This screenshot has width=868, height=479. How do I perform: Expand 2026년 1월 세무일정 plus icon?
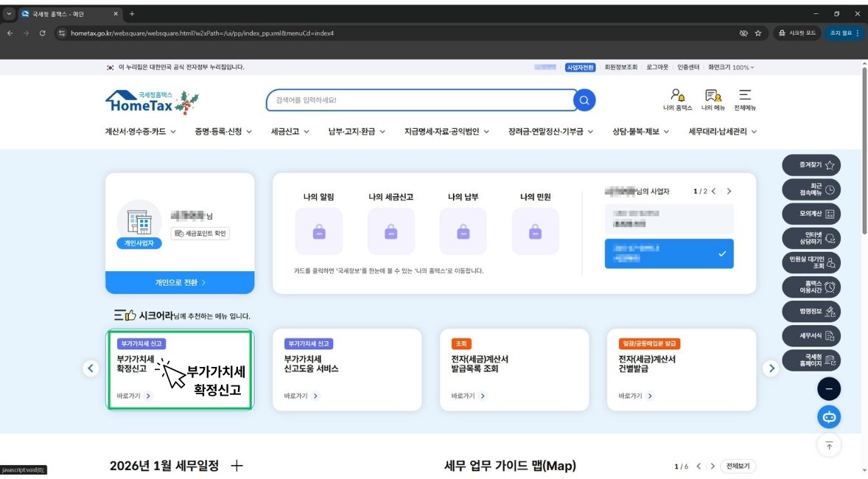point(237,466)
